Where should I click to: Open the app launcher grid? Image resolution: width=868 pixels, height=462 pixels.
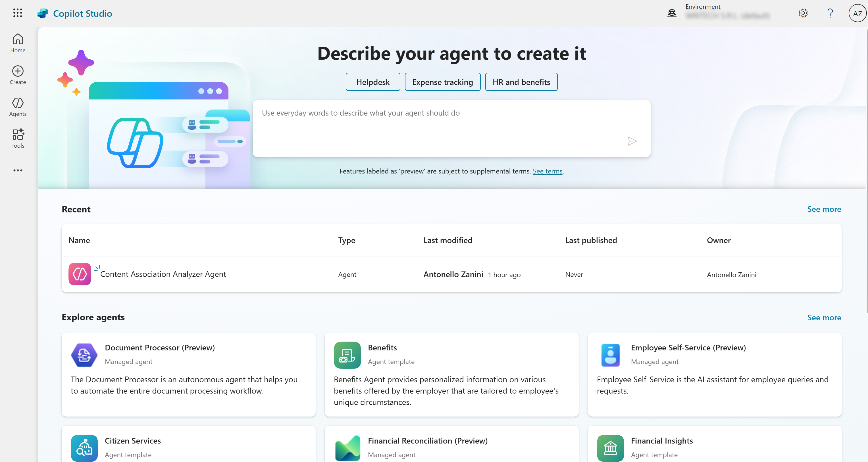pyautogui.click(x=18, y=13)
